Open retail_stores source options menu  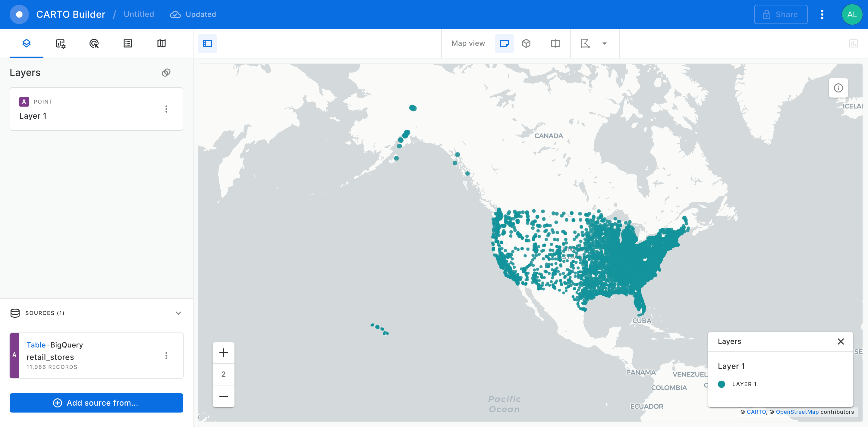pyautogui.click(x=166, y=356)
